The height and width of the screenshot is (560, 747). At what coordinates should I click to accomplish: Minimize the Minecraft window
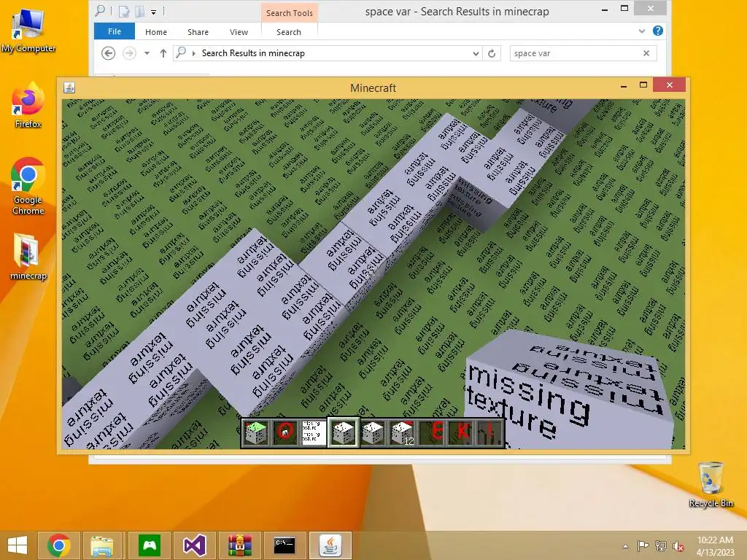pos(624,86)
